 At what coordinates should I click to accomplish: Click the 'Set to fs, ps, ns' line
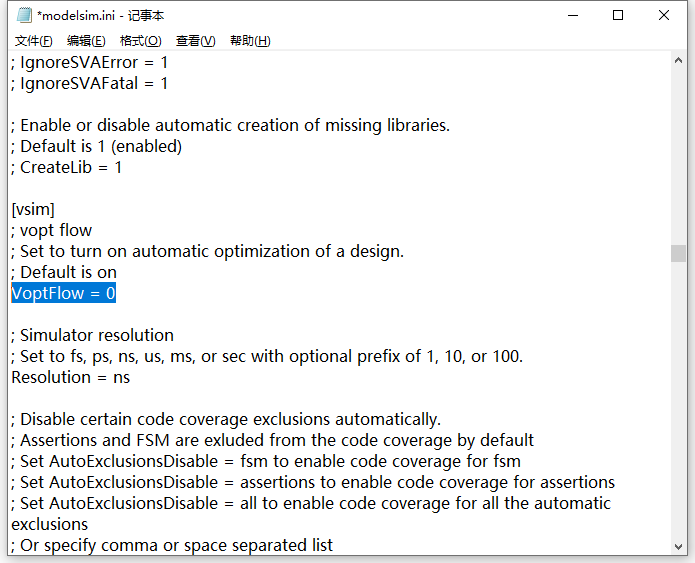point(267,356)
